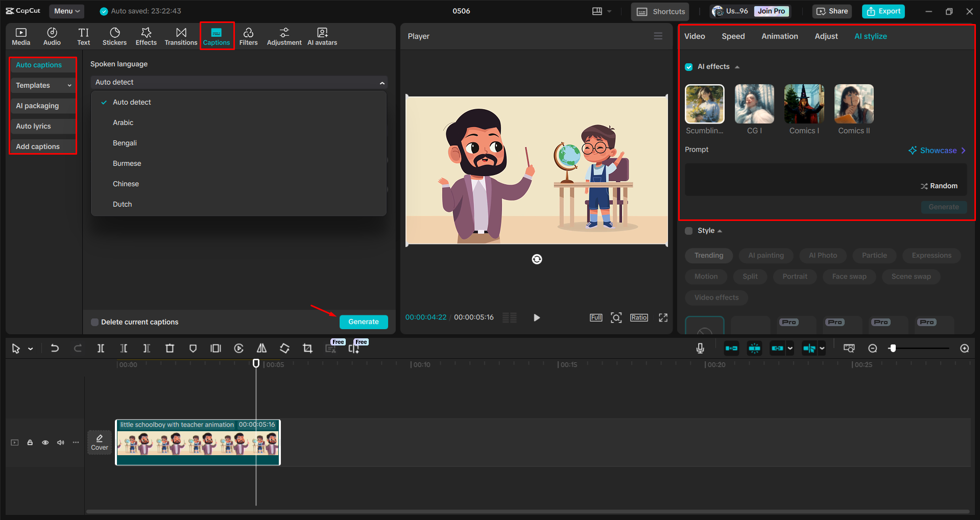Select Chinese from the language list

point(126,184)
